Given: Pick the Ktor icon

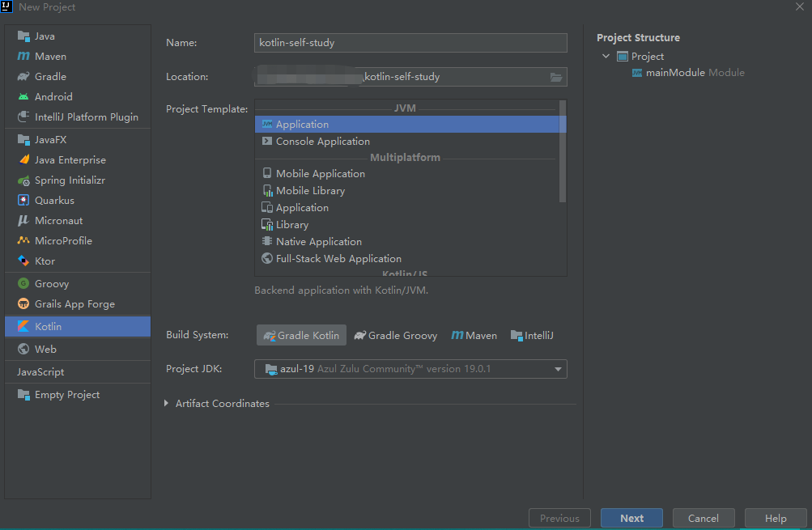Looking at the screenshot, I should [23, 261].
